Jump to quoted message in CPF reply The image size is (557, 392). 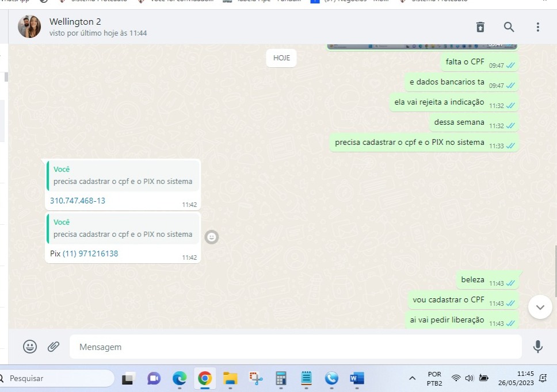pos(123,175)
